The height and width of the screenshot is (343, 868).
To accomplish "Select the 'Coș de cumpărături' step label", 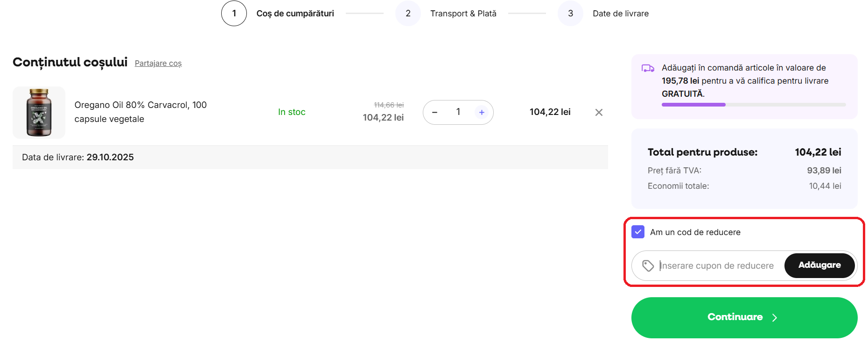I will pyautogui.click(x=295, y=14).
